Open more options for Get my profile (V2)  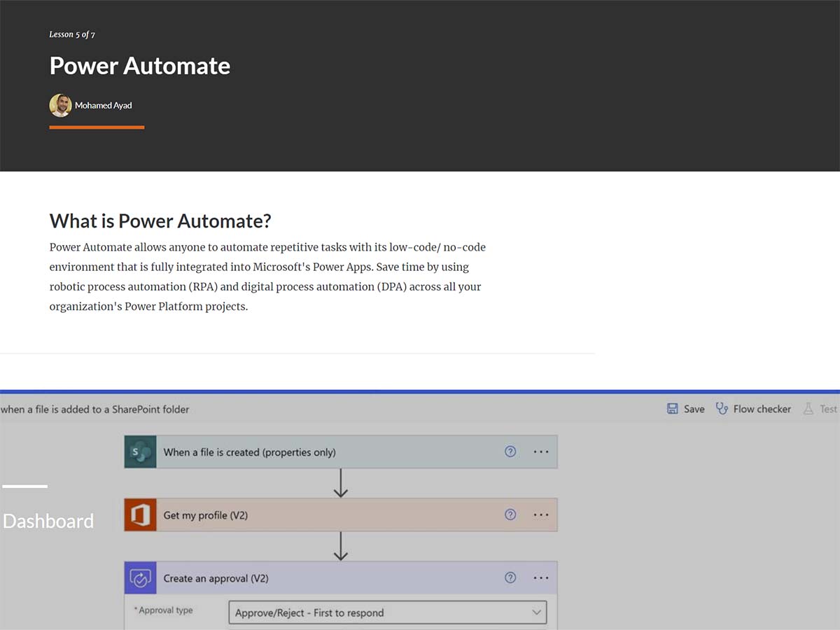[x=541, y=514]
